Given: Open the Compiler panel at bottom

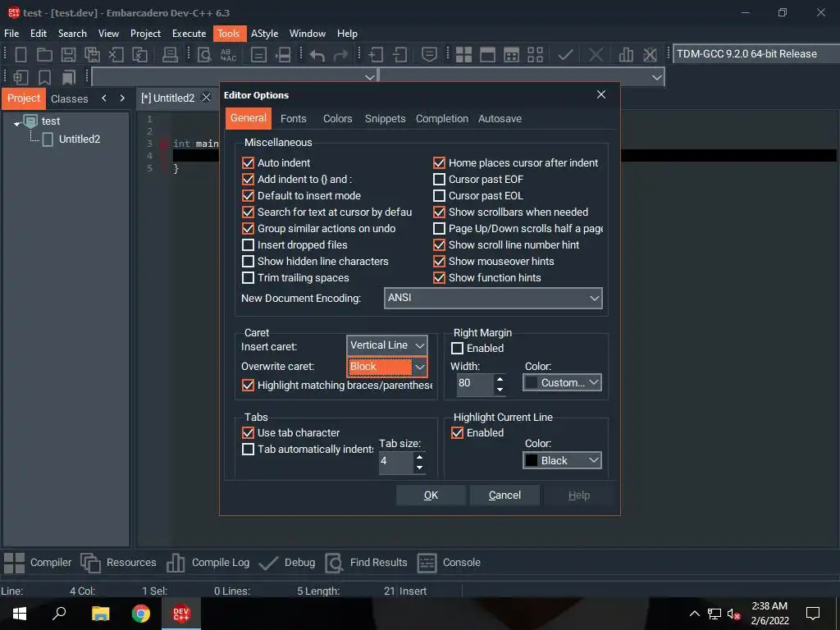Looking at the screenshot, I should [x=38, y=563].
